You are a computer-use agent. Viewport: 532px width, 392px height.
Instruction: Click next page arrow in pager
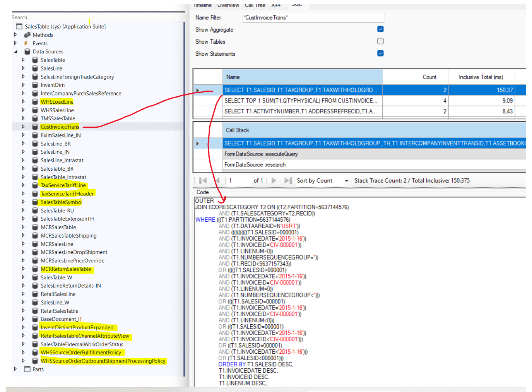click(274, 180)
